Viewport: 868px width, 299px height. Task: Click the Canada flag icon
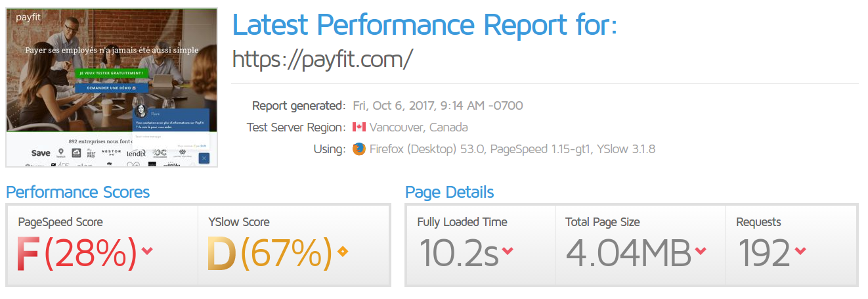click(x=359, y=127)
